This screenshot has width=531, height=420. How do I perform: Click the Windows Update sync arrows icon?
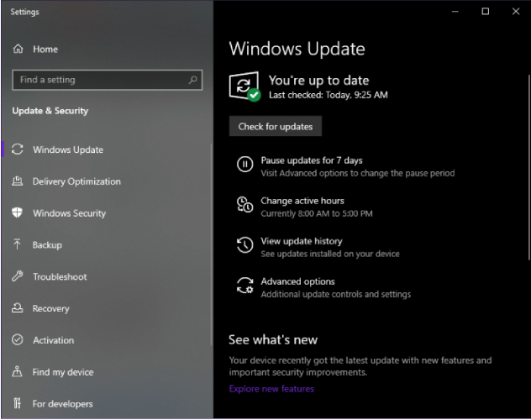click(x=18, y=150)
